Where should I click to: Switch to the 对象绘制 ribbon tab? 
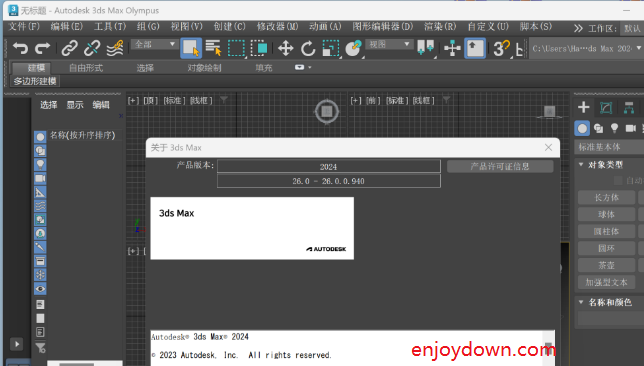[x=204, y=68]
